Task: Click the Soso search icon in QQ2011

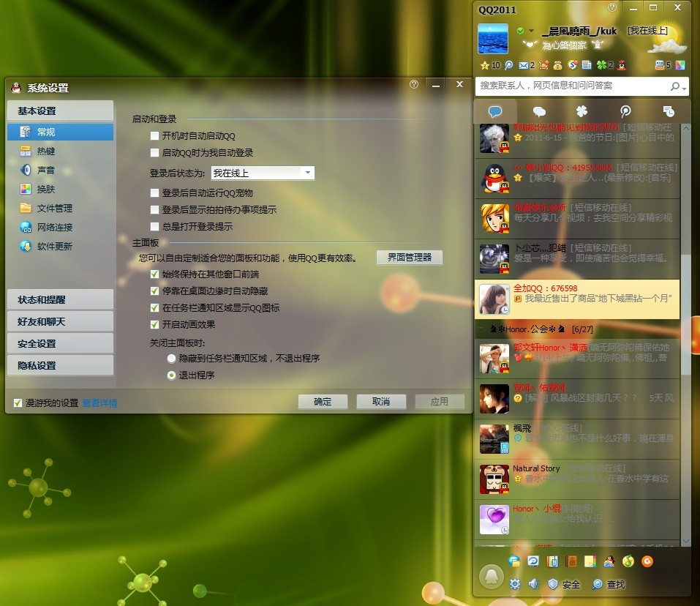Action: click(x=573, y=65)
